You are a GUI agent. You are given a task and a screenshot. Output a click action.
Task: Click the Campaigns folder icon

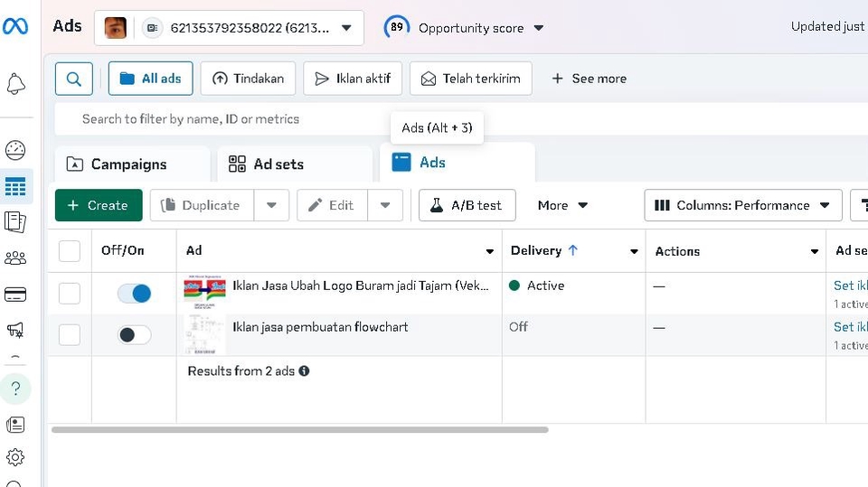coord(75,164)
